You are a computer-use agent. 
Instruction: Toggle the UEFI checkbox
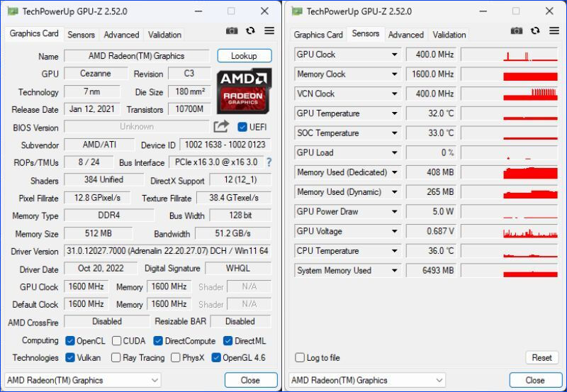(x=242, y=127)
